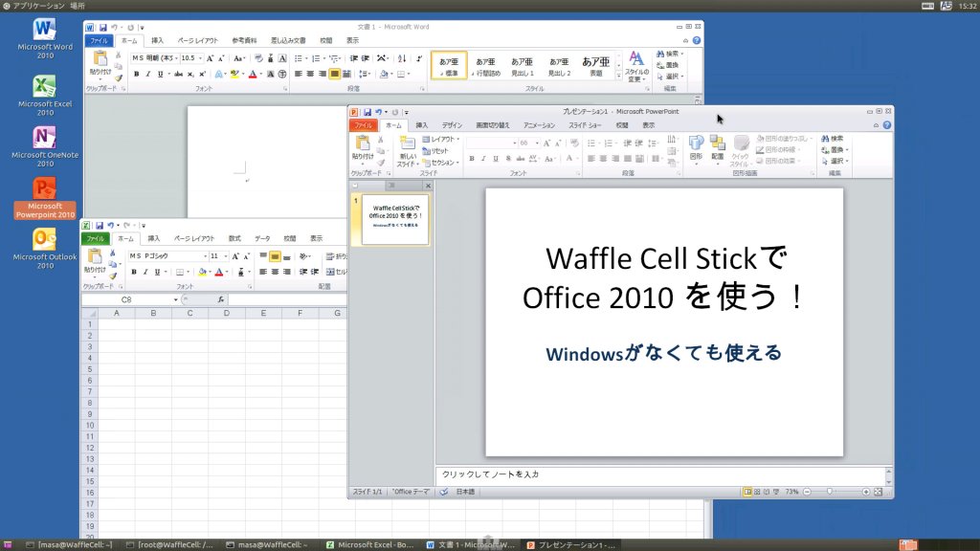980x551 pixels.
Task: Switch to Slide Sorter view in PowerPoint status bar
Action: [758, 493]
